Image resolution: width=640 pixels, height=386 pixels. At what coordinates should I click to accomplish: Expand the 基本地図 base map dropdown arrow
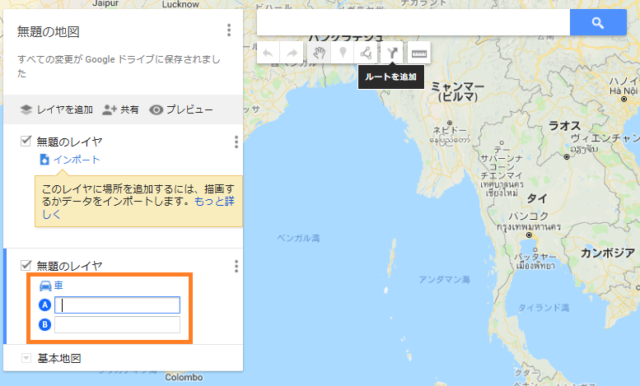[26, 358]
